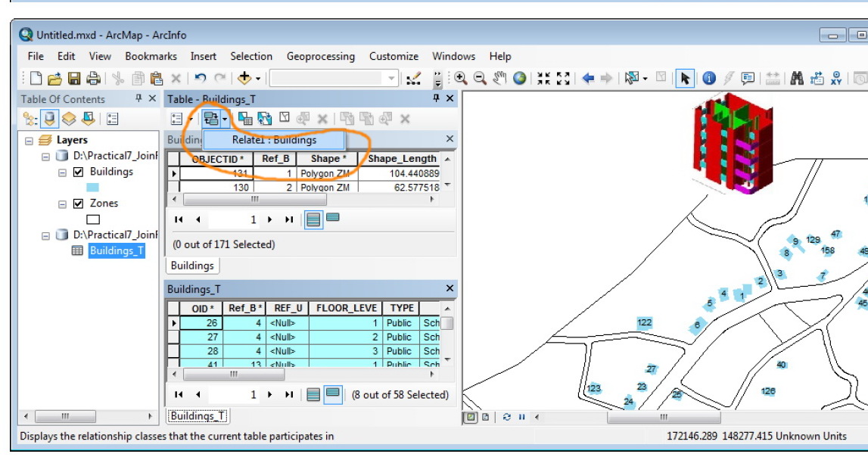Image resolution: width=868 pixels, height=460 pixels.
Task: Activate Select Features tool
Action: (x=631, y=79)
